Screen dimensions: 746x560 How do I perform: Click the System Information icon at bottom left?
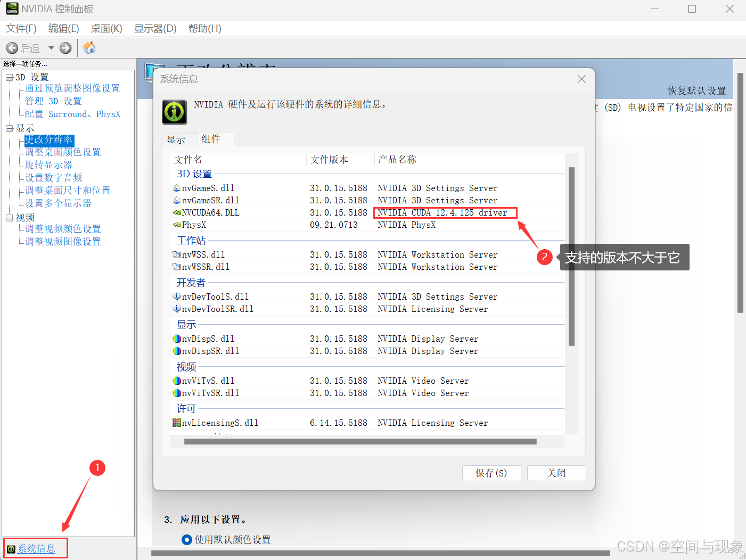coord(11,549)
